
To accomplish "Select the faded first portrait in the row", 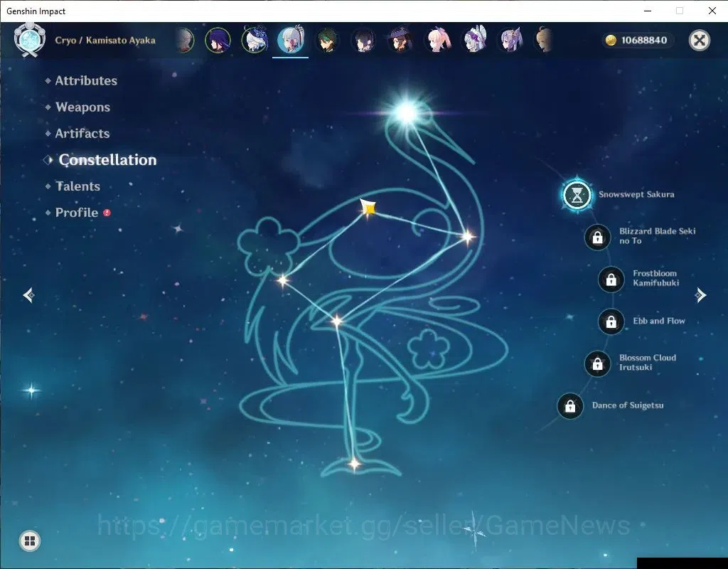I will click(x=186, y=41).
